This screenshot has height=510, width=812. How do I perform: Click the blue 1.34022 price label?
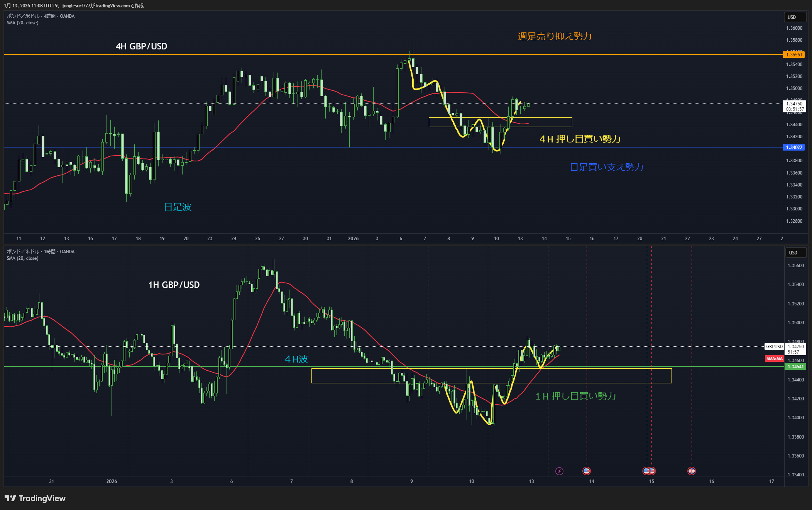pyautogui.click(x=794, y=147)
